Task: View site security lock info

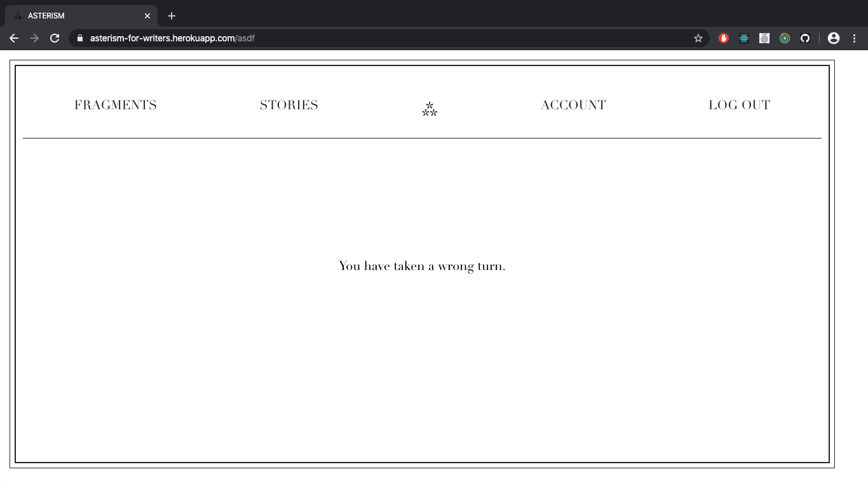Action: 79,38
